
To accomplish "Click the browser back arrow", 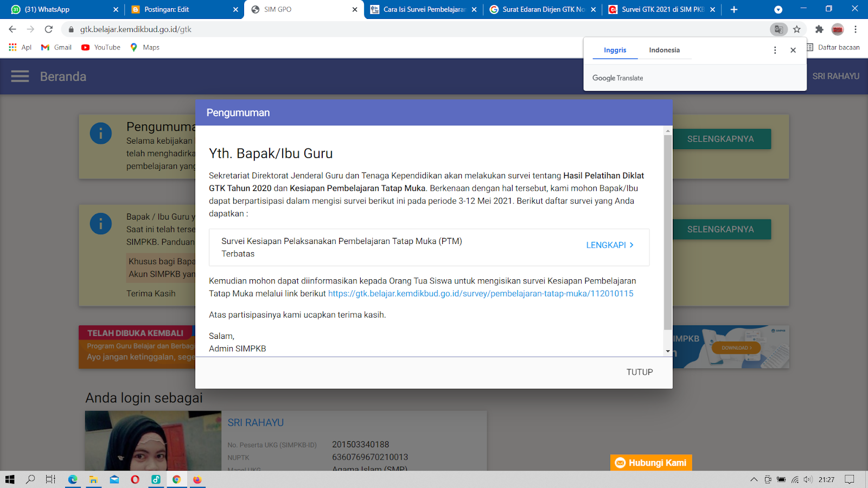I will [12, 29].
